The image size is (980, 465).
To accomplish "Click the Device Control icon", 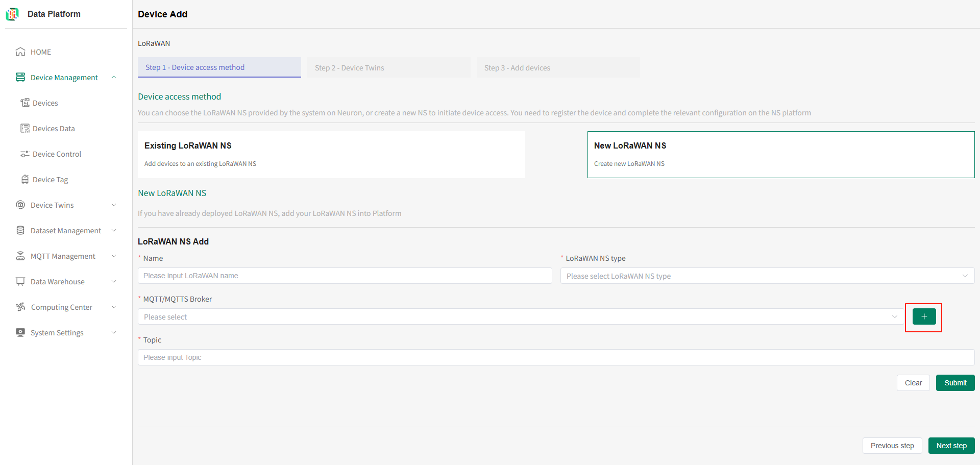I will (x=24, y=154).
